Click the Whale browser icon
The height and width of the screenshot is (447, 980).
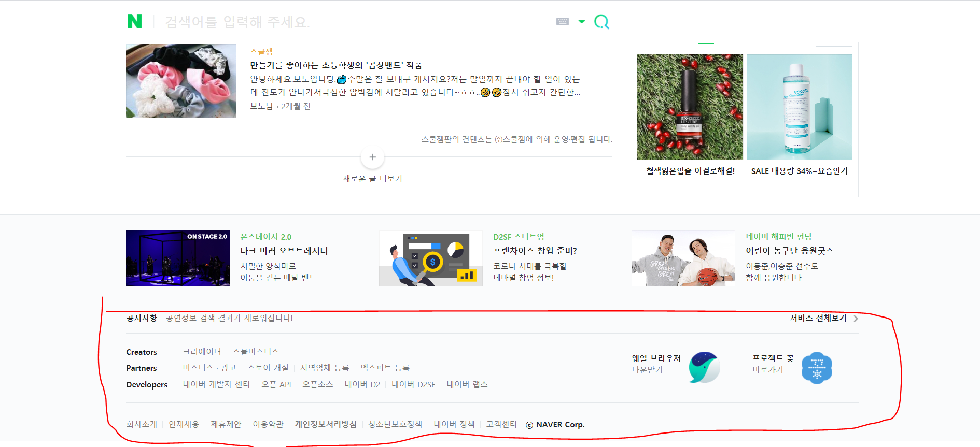[704, 367]
